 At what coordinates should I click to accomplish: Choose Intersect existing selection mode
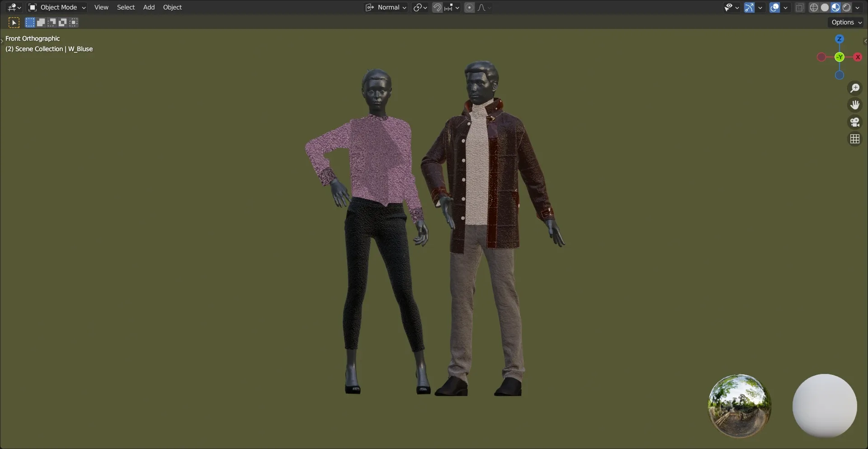point(73,22)
